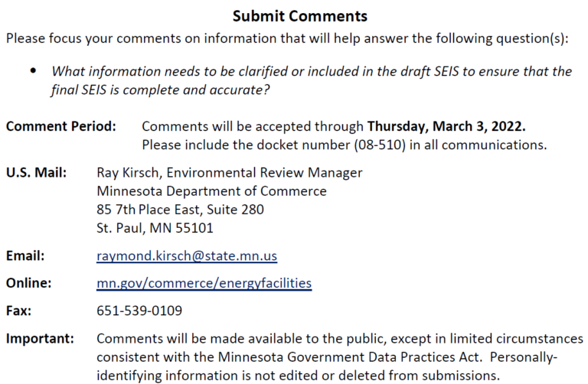Click the "Comment Period:" label
The width and height of the screenshot is (588, 384).
click(x=61, y=125)
